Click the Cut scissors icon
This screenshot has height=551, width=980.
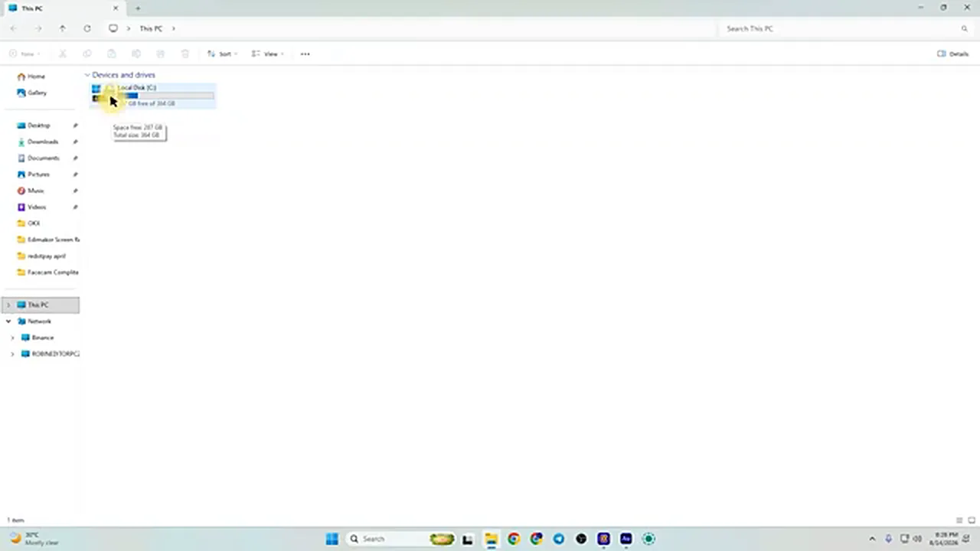63,54
